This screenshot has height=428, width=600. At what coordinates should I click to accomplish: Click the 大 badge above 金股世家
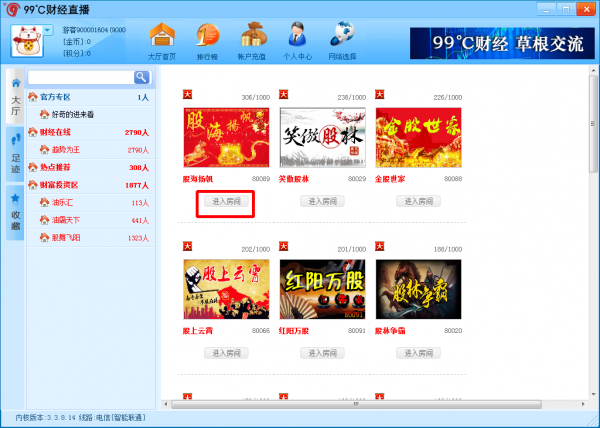pyautogui.click(x=380, y=94)
